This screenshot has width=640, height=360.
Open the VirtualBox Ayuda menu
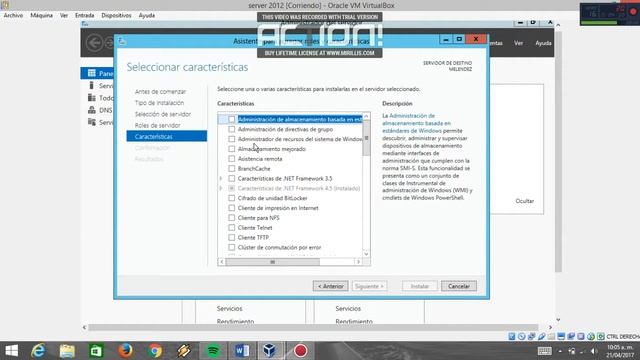tap(147, 15)
